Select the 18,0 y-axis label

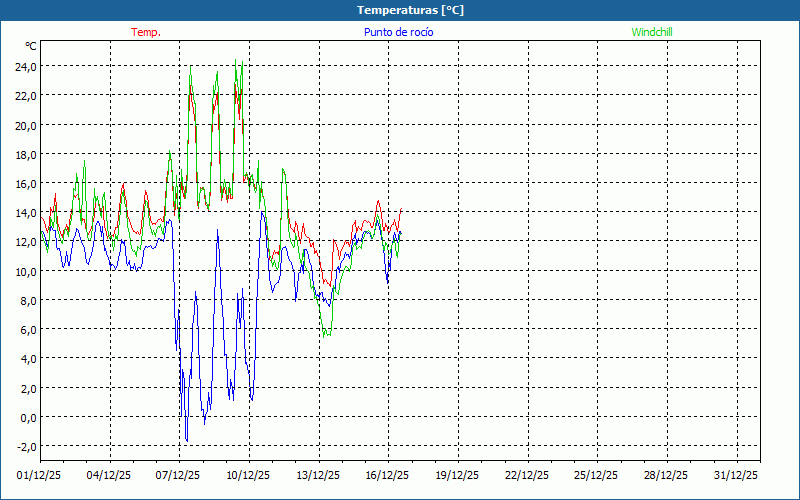click(25, 154)
